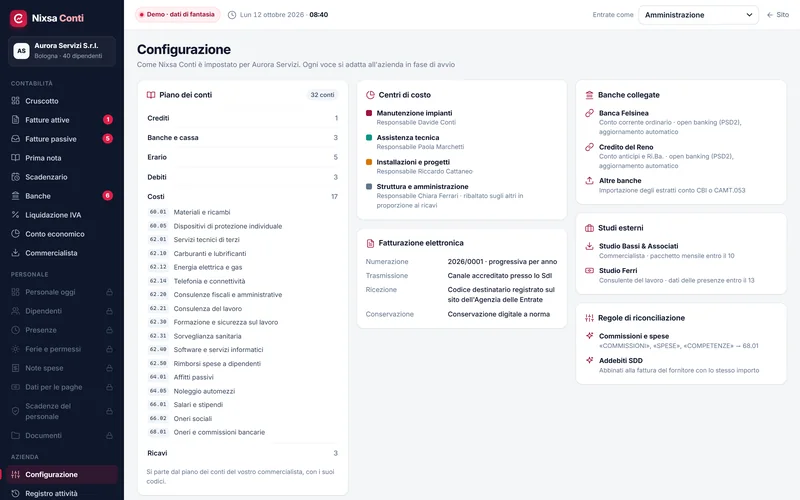Click the lock icon beside Presenze
The width and height of the screenshot is (800, 500).
[109, 330]
